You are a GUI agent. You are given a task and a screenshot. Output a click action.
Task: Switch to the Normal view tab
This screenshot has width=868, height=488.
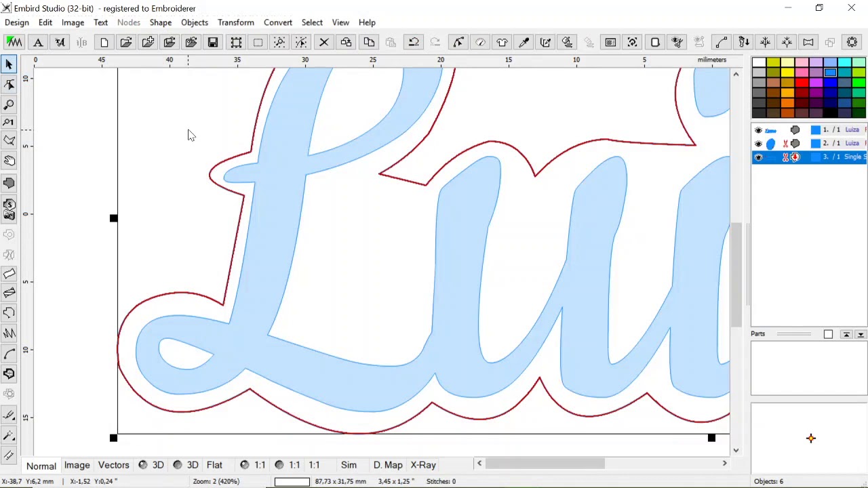tap(41, 466)
